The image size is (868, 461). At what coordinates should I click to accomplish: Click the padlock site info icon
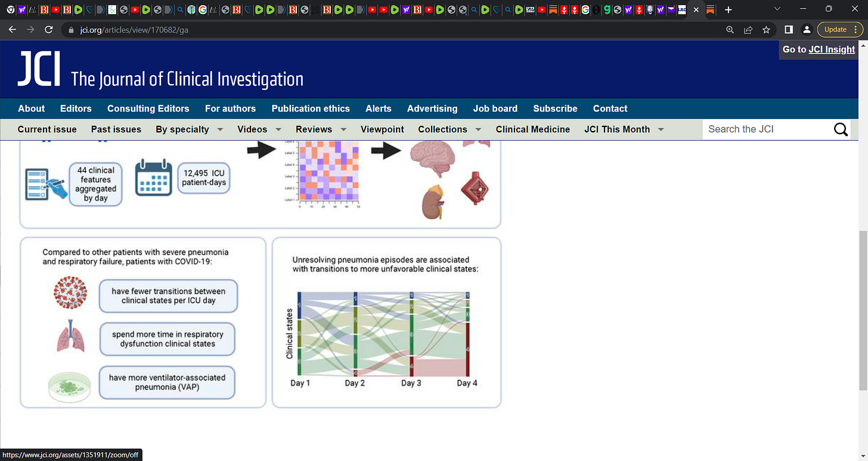71,30
